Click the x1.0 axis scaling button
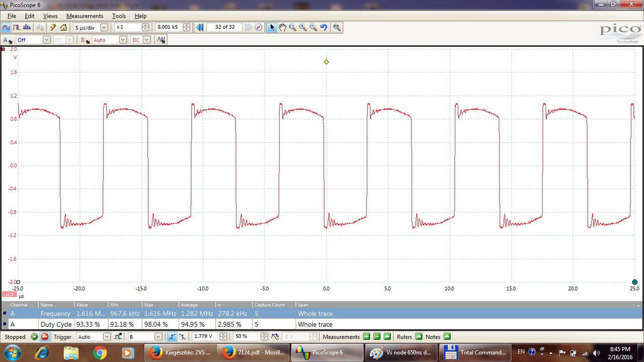The width and height of the screenshot is (644, 362). pos(9,295)
